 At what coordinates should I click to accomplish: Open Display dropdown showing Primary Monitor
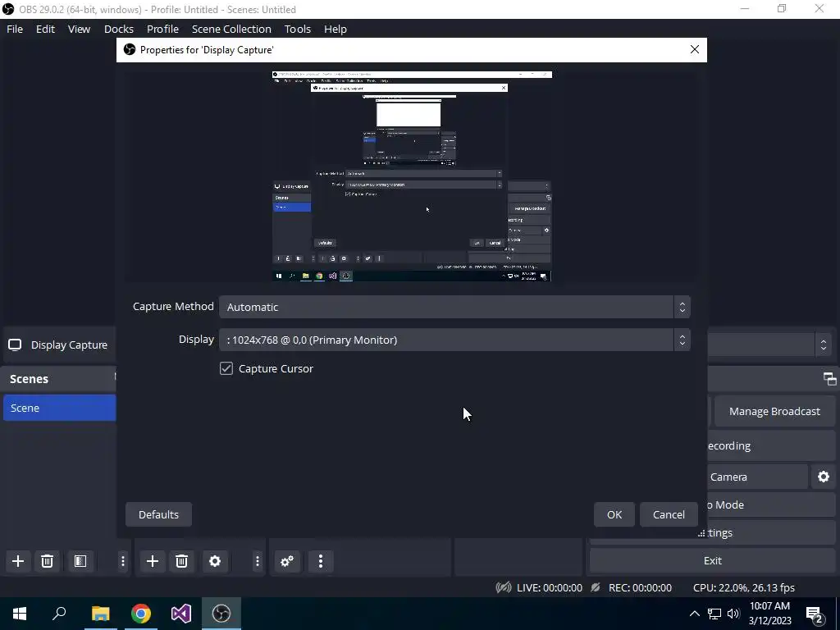point(454,340)
